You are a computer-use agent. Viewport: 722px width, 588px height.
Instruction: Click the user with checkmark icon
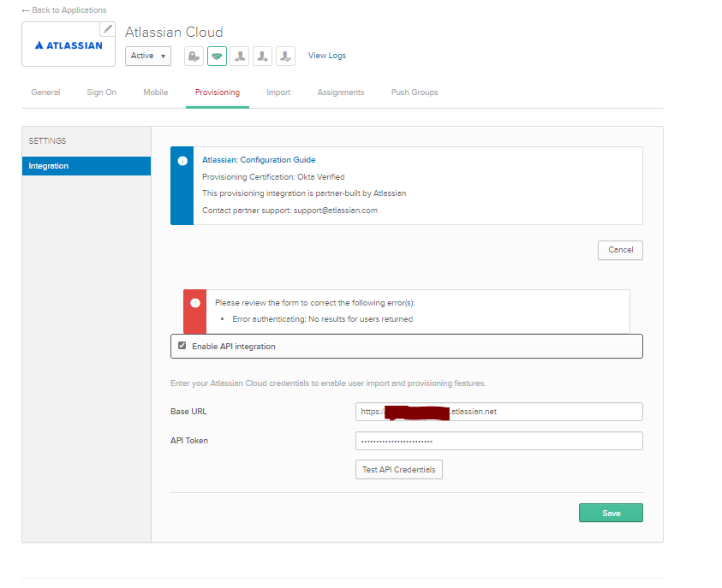[285, 56]
